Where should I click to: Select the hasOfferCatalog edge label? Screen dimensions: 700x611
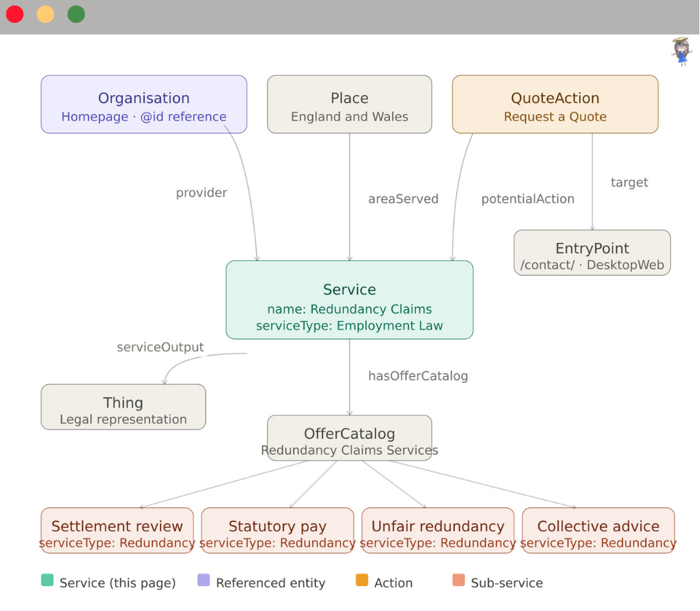coord(418,376)
